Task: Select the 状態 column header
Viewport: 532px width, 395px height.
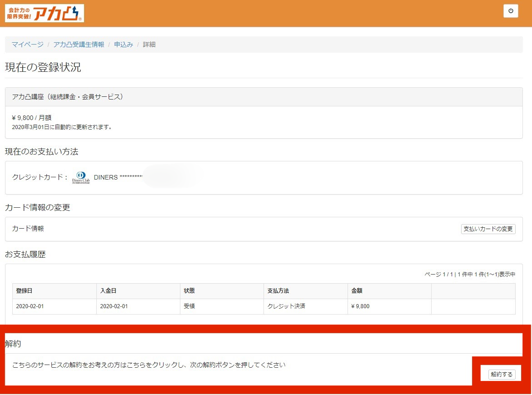Action: (x=189, y=290)
